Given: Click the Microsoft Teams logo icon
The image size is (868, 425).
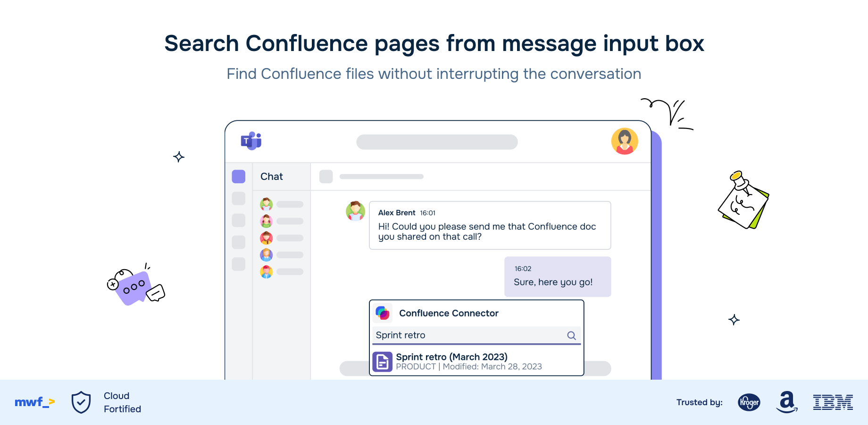Looking at the screenshot, I should 251,141.
